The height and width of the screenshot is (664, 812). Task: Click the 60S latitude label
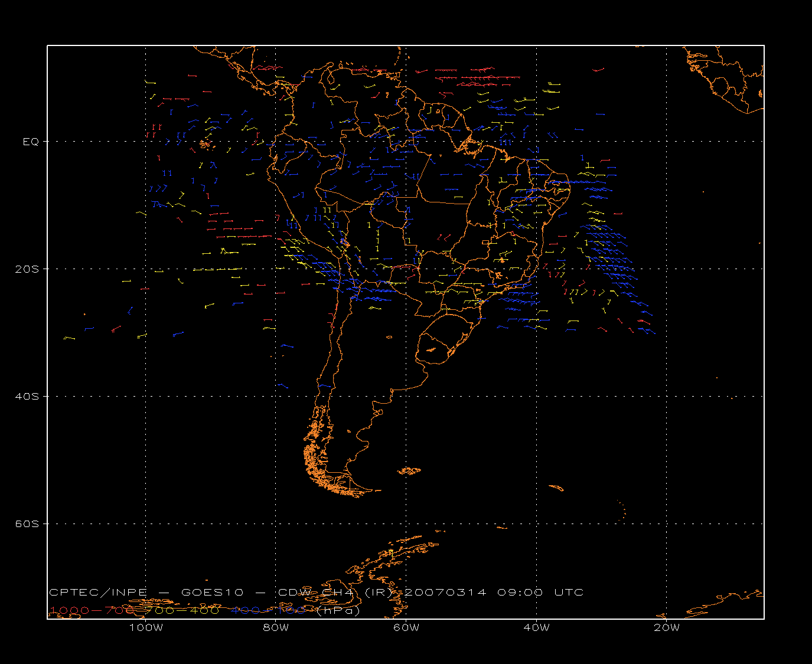coord(27,524)
